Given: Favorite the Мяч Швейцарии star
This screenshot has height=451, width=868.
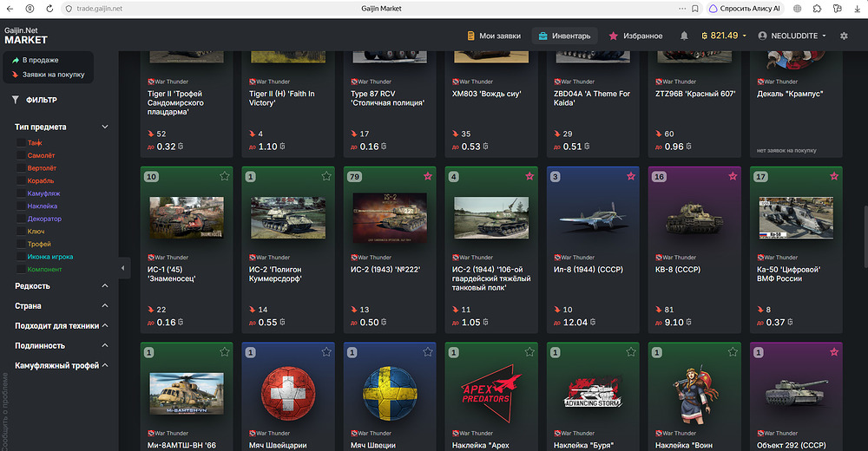Looking at the screenshot, I should (x=326, y=351).
